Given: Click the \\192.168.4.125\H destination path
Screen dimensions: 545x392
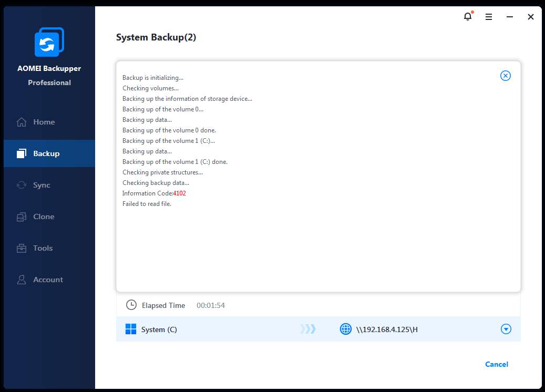Looking at the screenshot, I should 387,329.
